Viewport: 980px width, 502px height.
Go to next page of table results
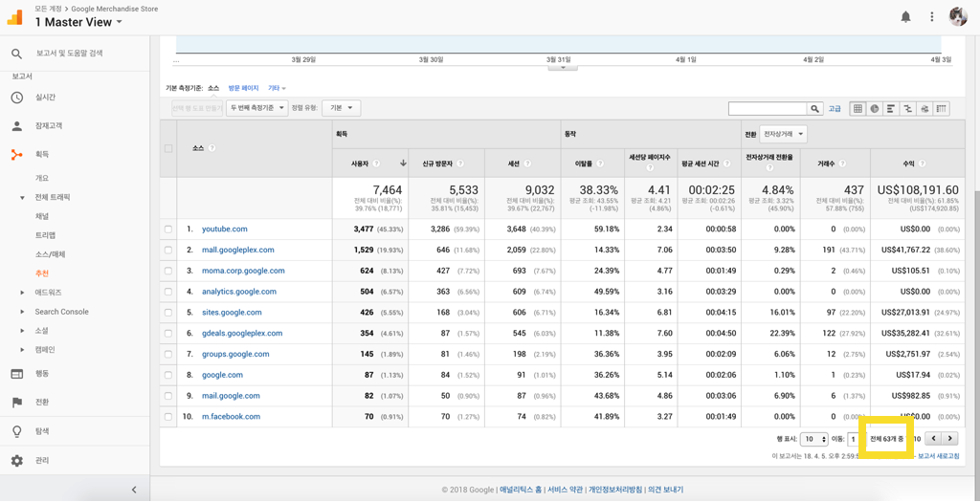[950, 439]
